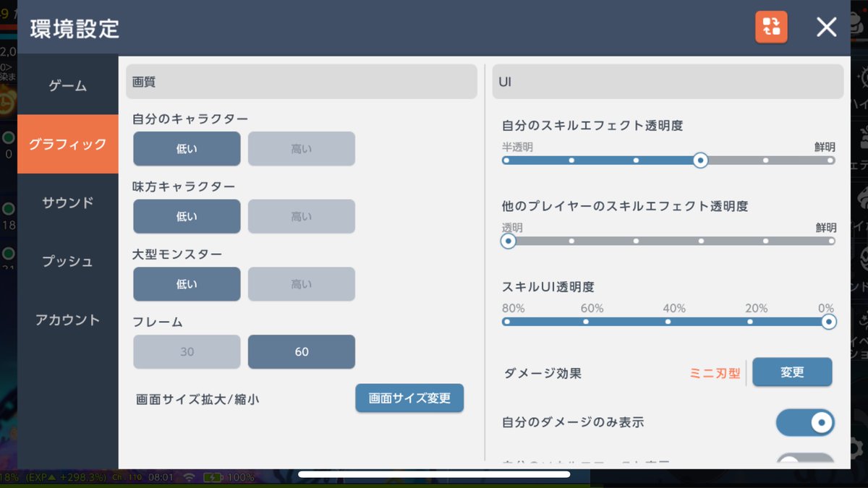Click the battery icon showing 100%
Viewport: 868px width, 488px height.
pos(214,476)
